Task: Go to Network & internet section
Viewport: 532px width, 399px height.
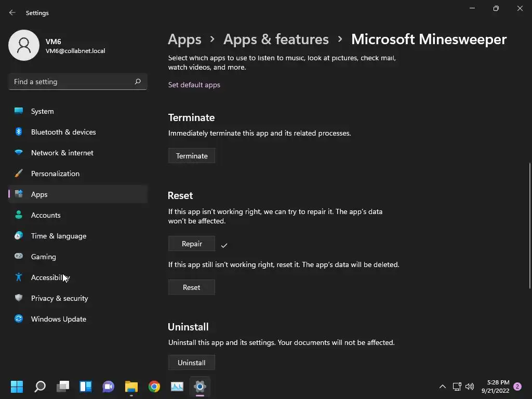Action: tap(62, 153)
